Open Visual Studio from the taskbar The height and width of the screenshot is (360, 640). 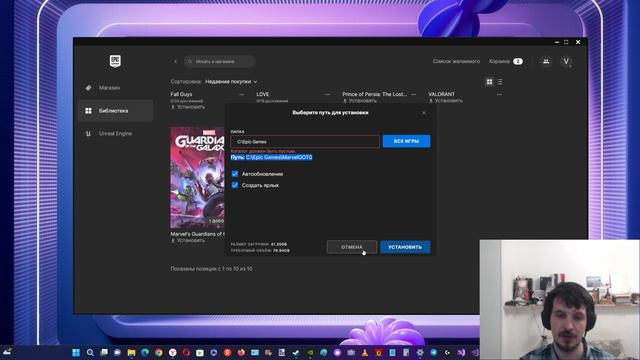click(x=461, y=352)
